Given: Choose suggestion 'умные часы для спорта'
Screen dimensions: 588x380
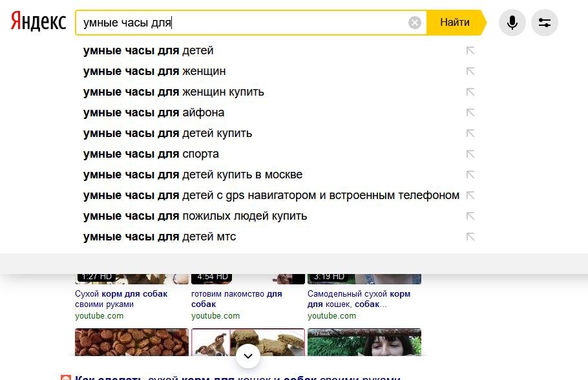Looking at the screenshot, I should [151, 154].
